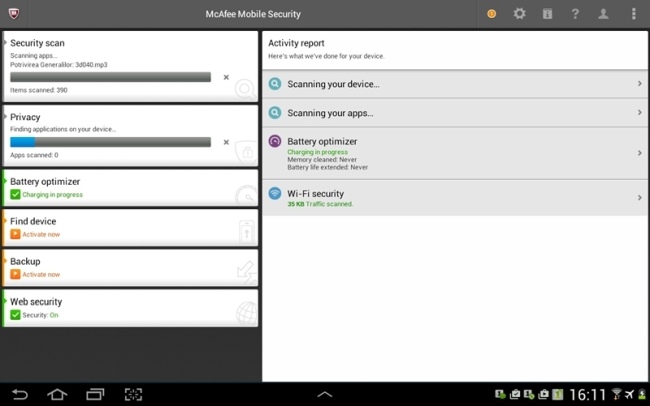The image size is (650, 406).
Task: Click the shield lock icon in Privacy card
Action: click(247, 153)
